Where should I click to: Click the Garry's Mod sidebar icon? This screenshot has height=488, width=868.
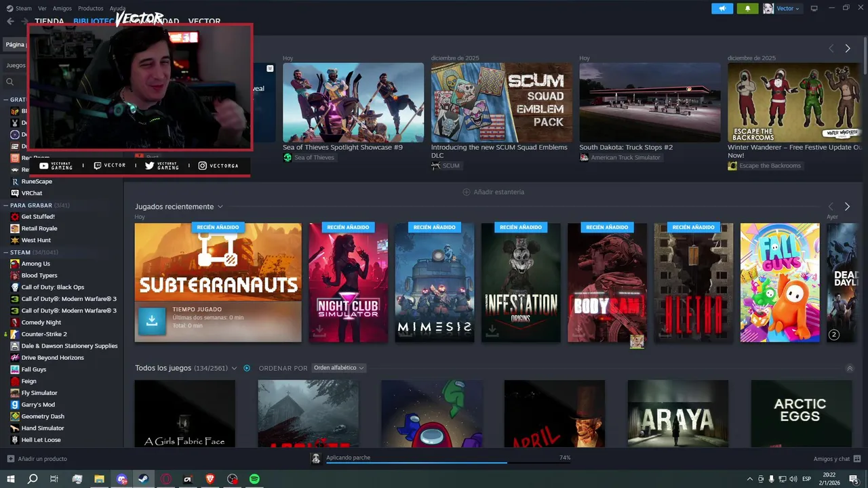15,405
